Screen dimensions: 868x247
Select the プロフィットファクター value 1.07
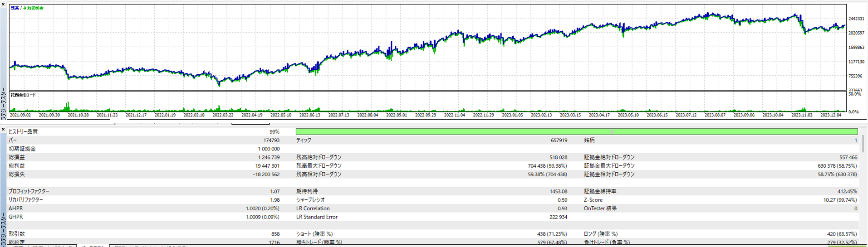pos(275,192)
